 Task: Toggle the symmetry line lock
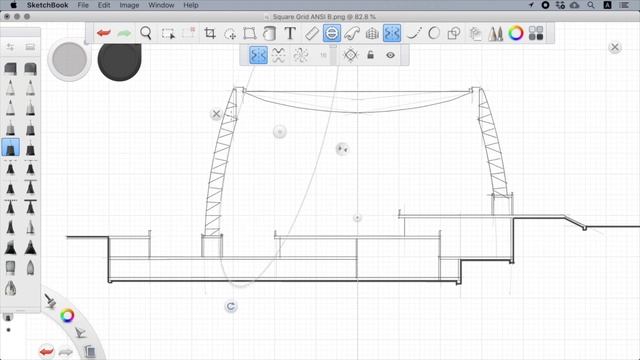(x=371, y=55)
